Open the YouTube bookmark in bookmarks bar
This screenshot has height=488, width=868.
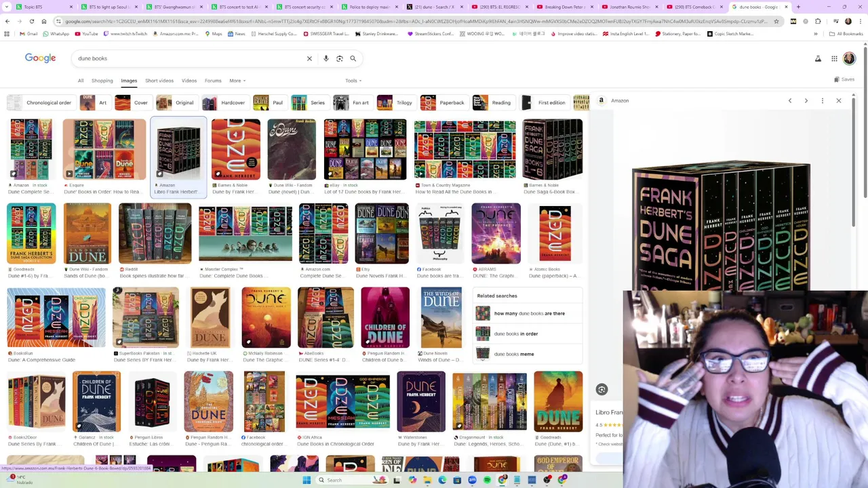coord(85,34)
